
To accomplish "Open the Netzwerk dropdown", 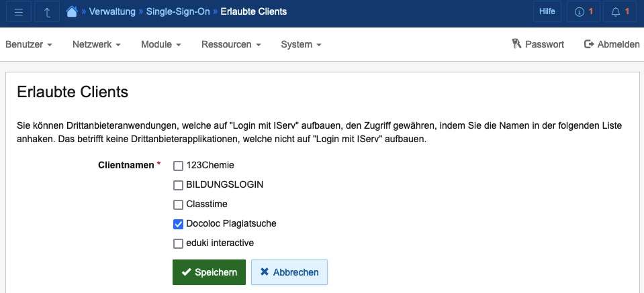I will click(x=96, y=45).
